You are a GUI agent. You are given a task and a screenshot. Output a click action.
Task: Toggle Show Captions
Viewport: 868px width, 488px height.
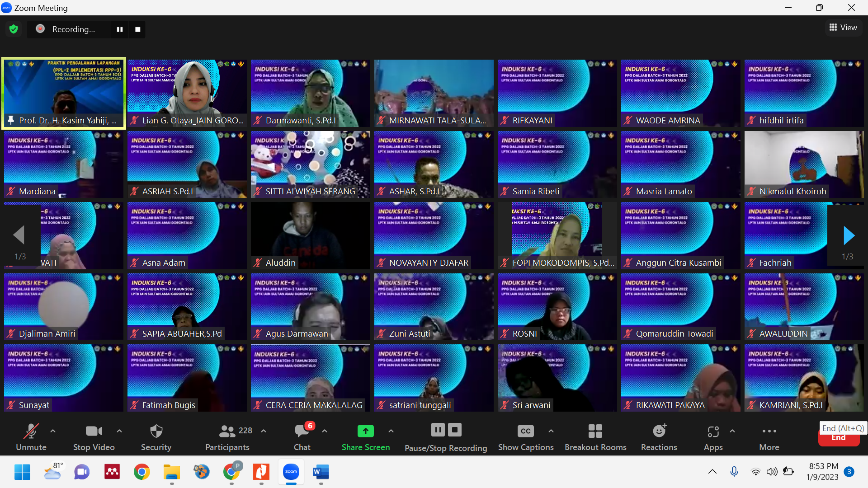coord(525,432)
